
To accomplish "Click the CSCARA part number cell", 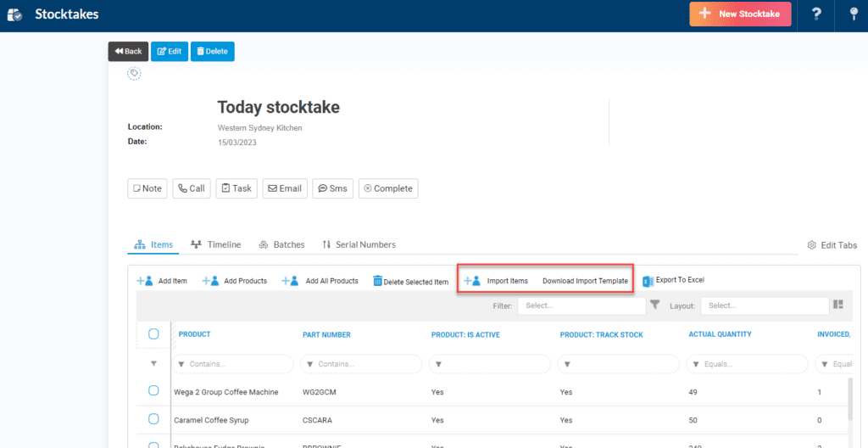I will (318, 420).
